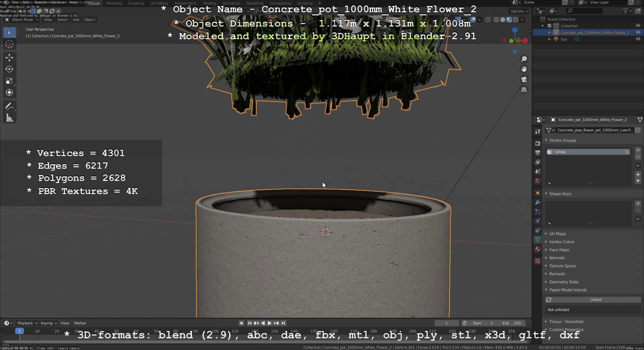Image resolution: width=644 pixels, height=350 pixels.
Task: Open the Playback dropdown in timeline
Action: (27, 323)
